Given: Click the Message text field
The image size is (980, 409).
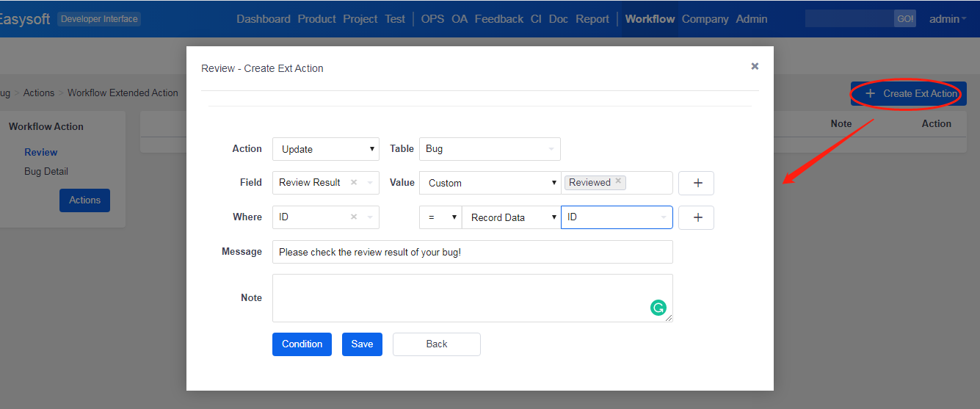Looking at the screenshot, I should coord(472,252).
